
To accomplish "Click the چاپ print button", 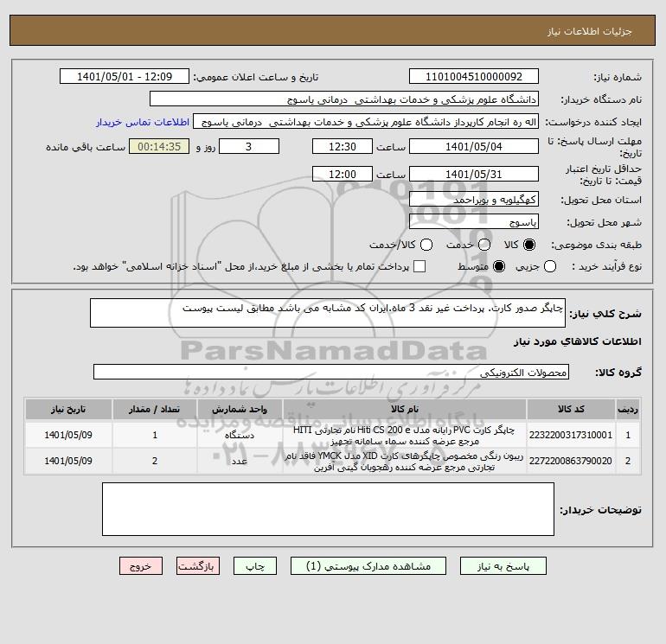I will coord(255,566).
